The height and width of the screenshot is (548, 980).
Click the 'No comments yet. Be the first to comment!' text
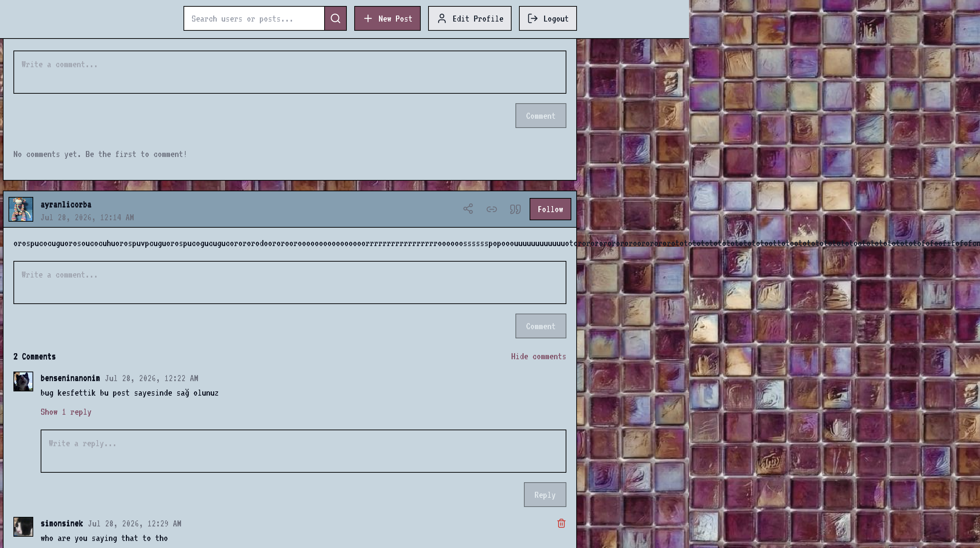pyautogui.click(x=100, y=154)
